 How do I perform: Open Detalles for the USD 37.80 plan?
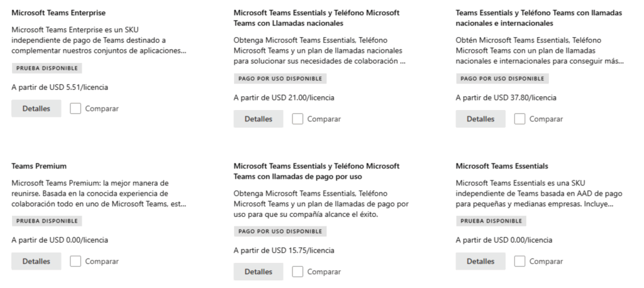click(x=480, y=119)
